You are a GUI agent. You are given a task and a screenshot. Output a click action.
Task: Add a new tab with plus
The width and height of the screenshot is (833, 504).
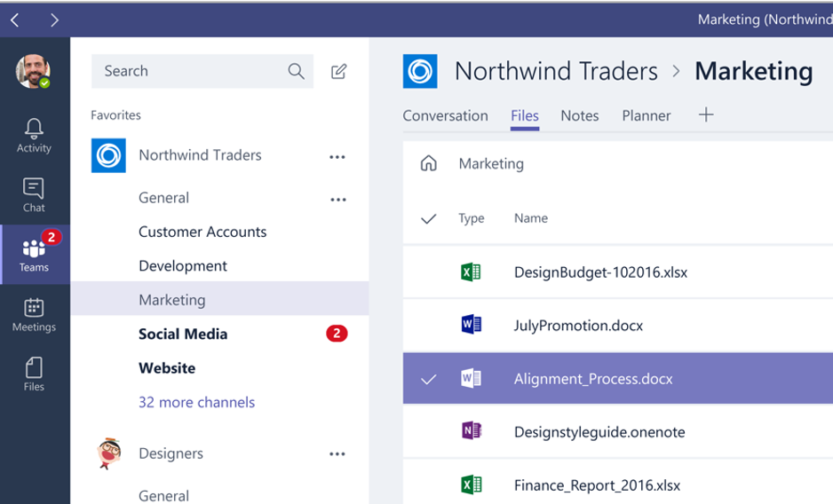(706, 114)
